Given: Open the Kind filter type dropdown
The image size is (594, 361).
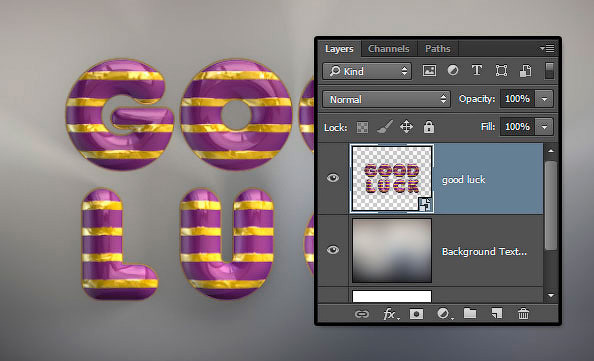Looking at the screenshot, I should (367, 71).
